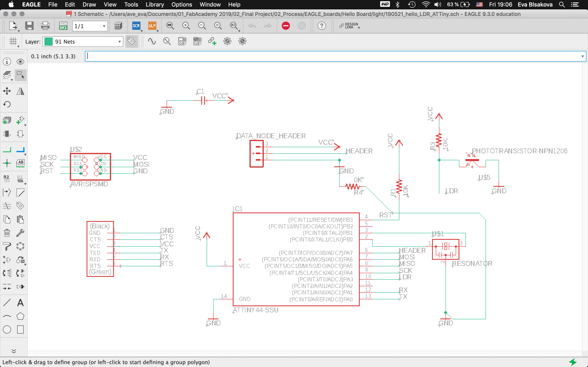Open the Options menu

182,4
